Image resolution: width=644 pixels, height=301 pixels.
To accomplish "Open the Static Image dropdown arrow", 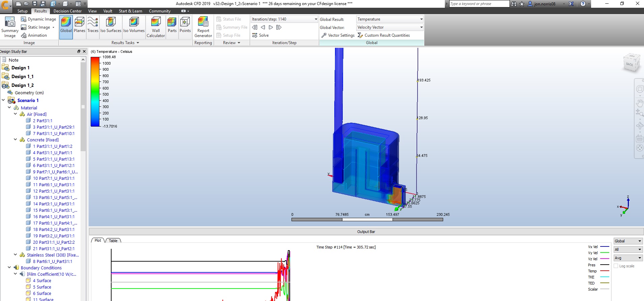I will point(53,28).
